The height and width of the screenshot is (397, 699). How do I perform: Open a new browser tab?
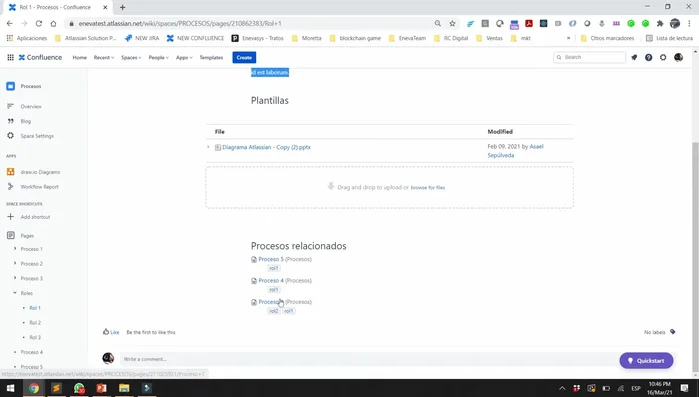point(123,8)
